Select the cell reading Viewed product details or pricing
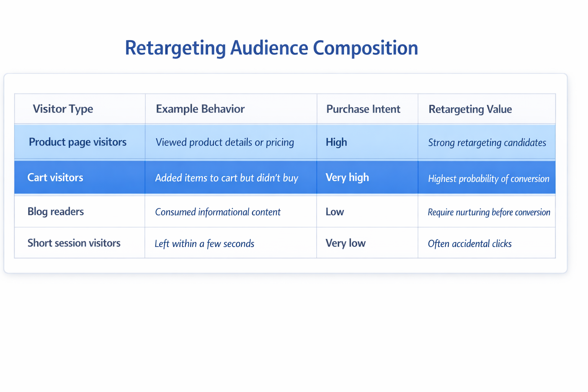 225,142
